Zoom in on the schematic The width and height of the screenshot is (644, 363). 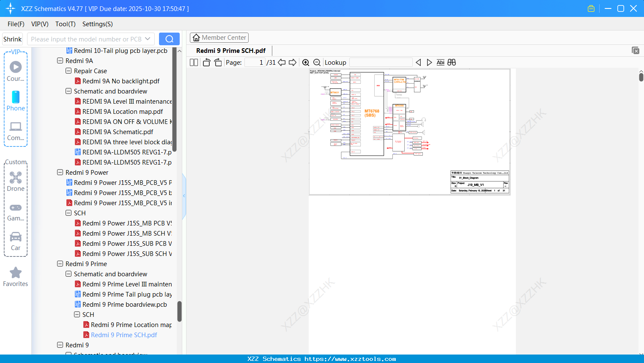click(306, 63)
